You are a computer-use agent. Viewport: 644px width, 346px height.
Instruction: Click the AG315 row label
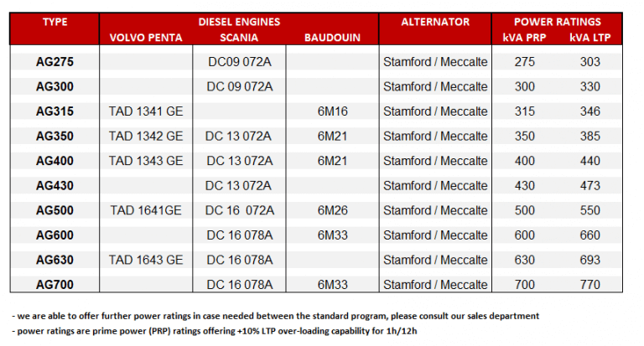[x=55, y=111]
